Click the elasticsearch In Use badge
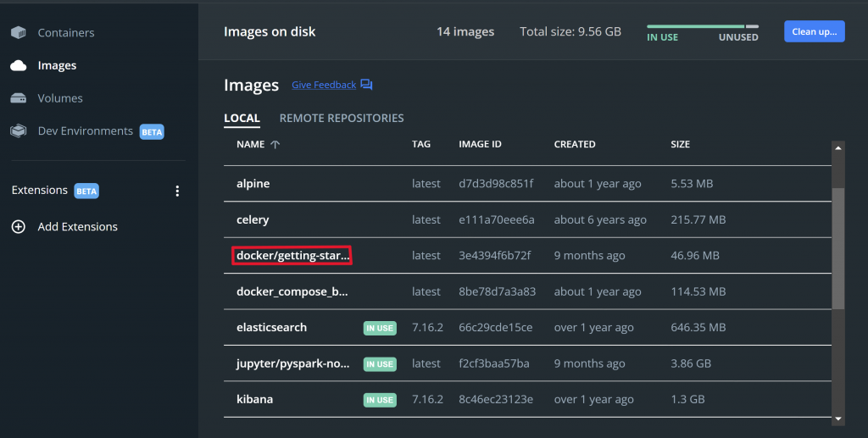This screenshot has width=868, height=438. (x=380, y=328)
